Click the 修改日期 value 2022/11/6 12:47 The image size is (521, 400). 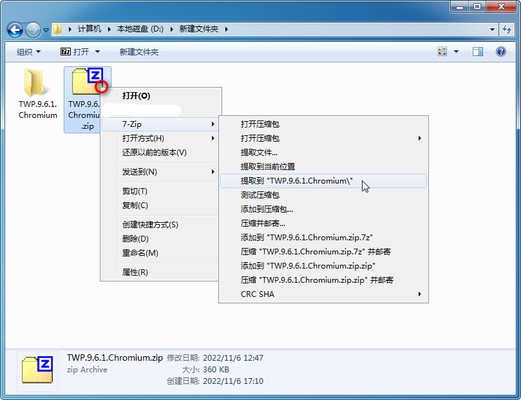click(x=233, y=358)
